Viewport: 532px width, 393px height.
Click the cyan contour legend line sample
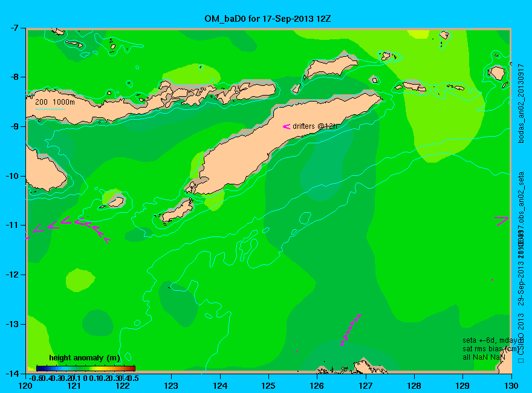[x=50, y=109]
